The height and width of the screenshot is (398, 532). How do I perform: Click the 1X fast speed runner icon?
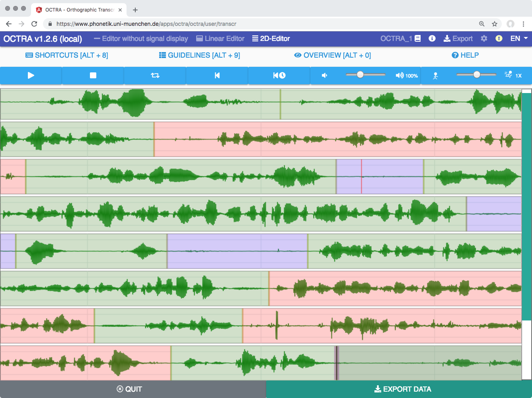pyautogui.click(x=513, y=75)
